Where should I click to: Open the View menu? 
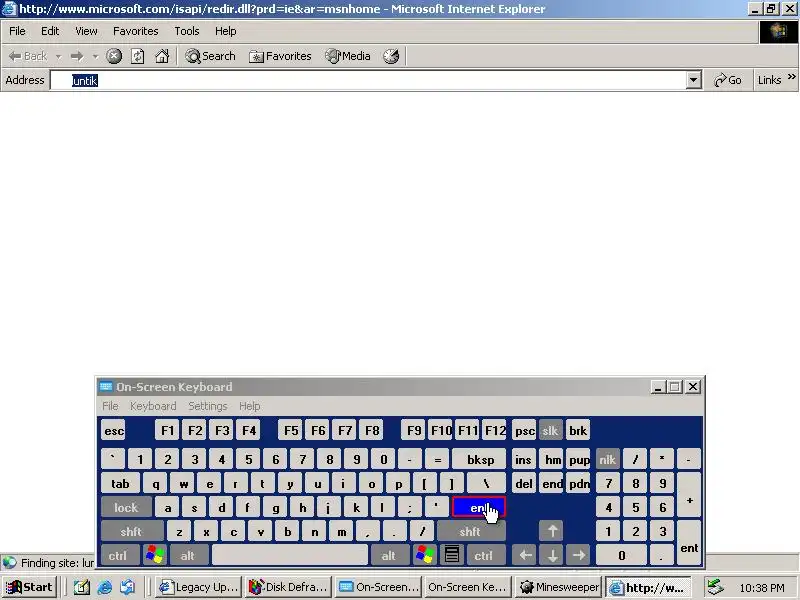click(86, 31)
